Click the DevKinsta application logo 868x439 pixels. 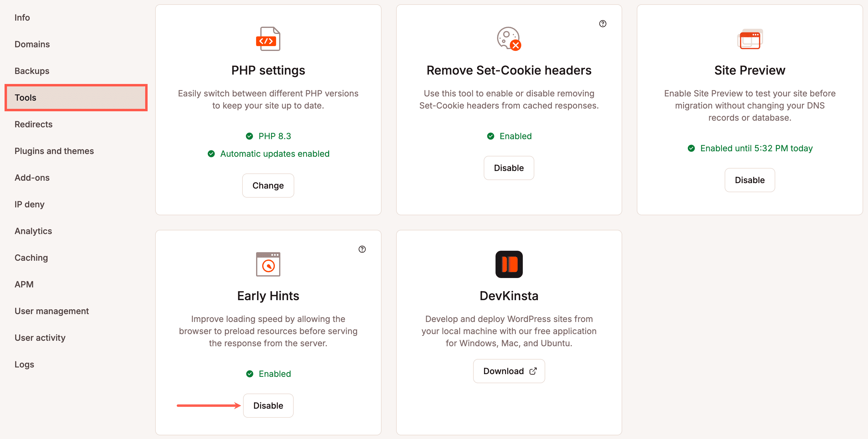[x=509, y=264]
